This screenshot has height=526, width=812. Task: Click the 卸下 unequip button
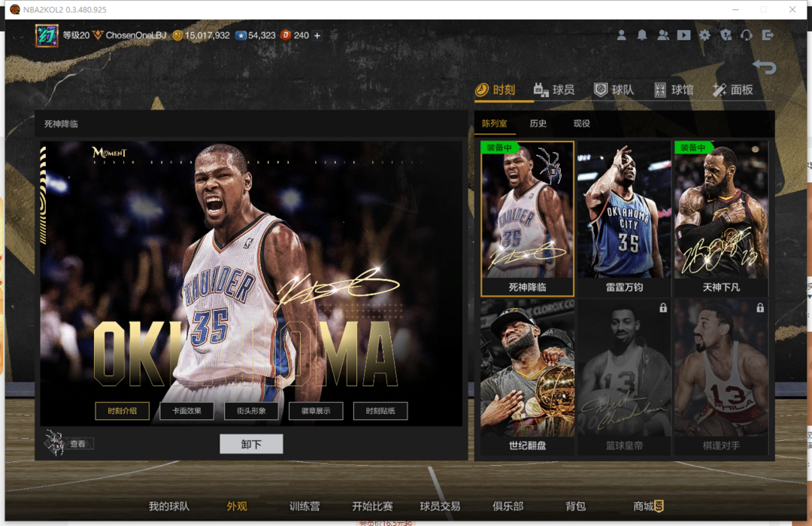coord(251,444)
